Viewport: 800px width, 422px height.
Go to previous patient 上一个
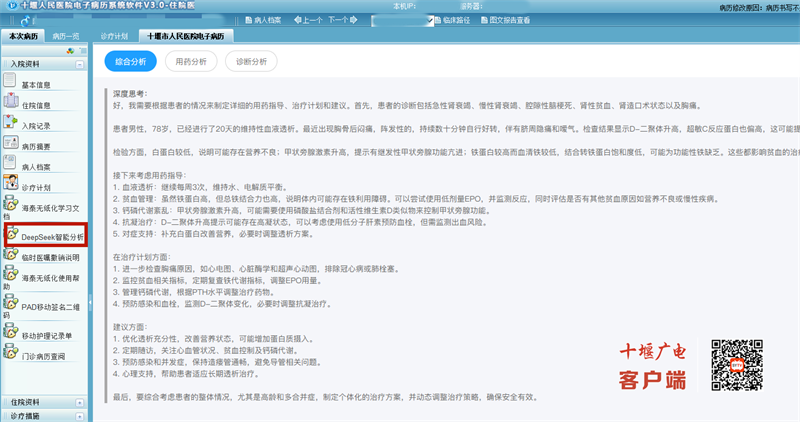click(308, 20)
